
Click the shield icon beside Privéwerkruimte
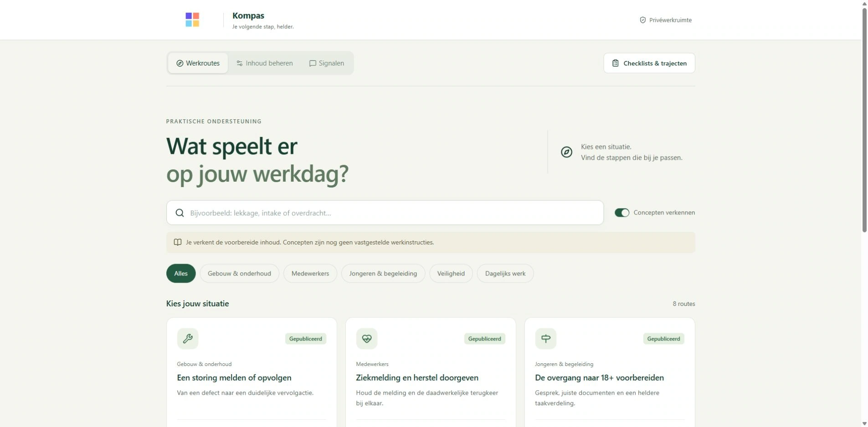pyautogui.click(x=642, y=20)
